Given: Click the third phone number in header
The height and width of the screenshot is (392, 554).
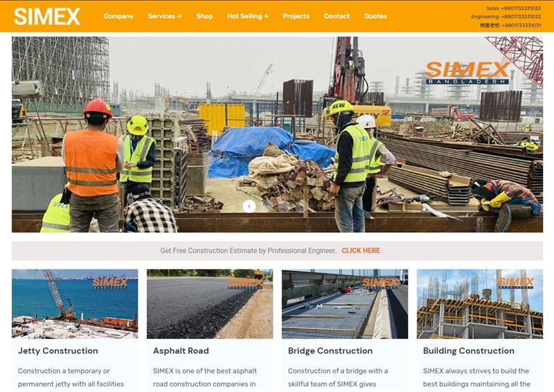Looking at the screenshot, I should (x=510, y=25).
